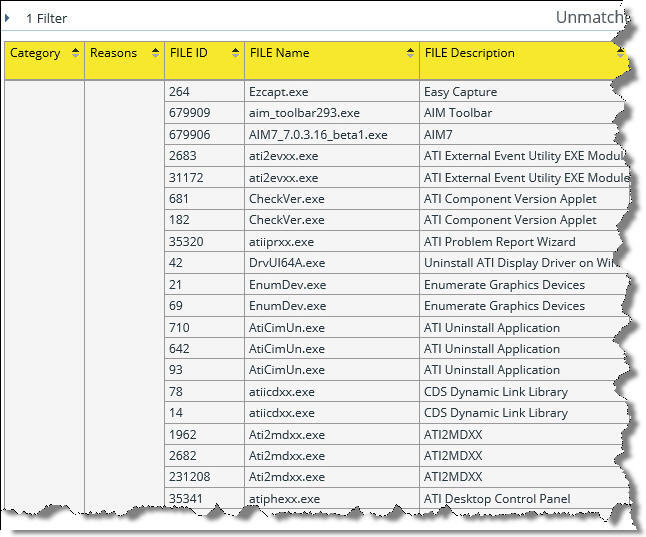The image size is (646, 537).
Task: Select AIM7_7.0.3.16_beta1.exe file name
Action: [318, 135]
